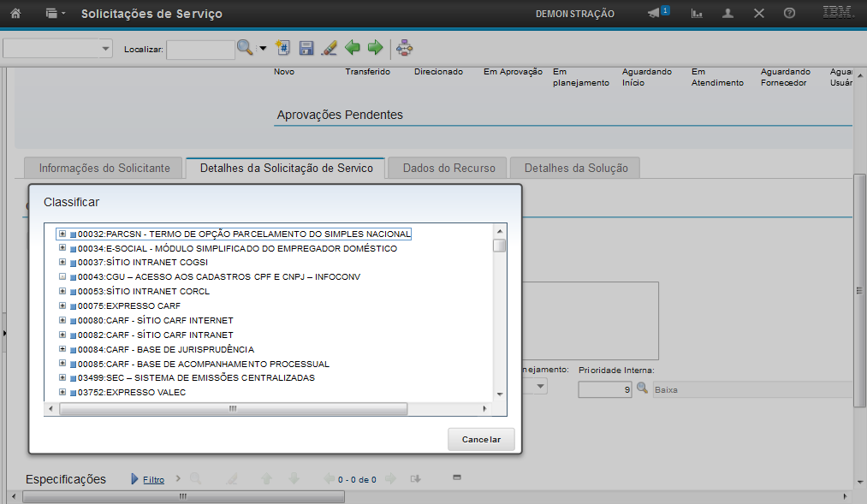Expand the 00075:EXPRESSO CARF node
867x504 pixels.
[62, 305]
